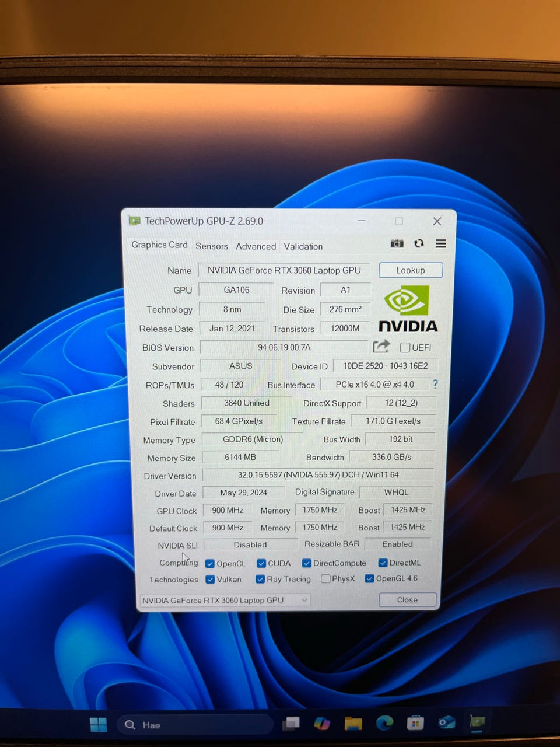Click the GPU-Z taskbar icon

[x=478, y=722]
